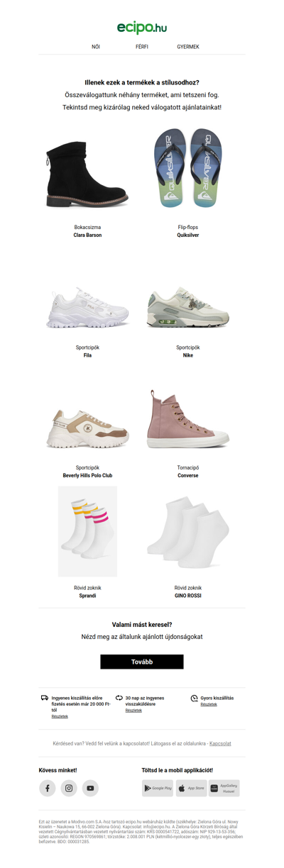Click the Tovább button
284x868 pixels.
tap(142, 662)
